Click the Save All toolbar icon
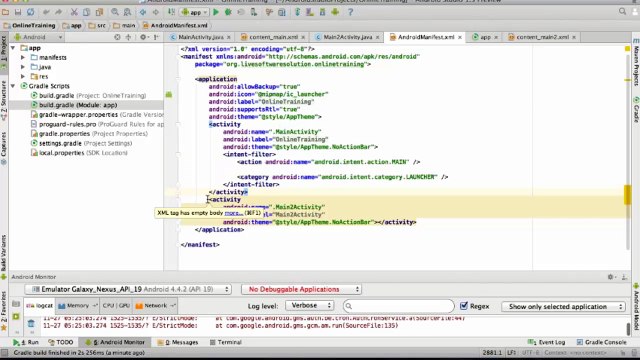 [18, 12]
